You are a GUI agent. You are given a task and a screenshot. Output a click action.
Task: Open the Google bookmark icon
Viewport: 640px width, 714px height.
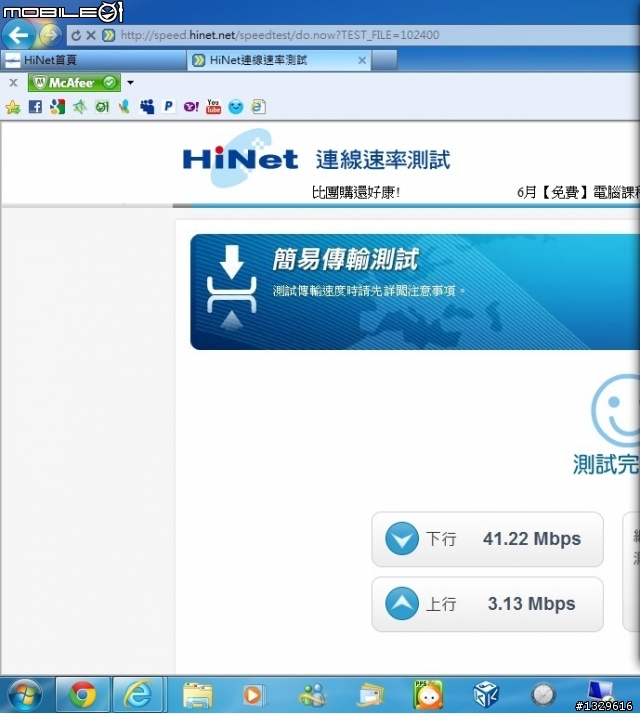pos(57,107)
